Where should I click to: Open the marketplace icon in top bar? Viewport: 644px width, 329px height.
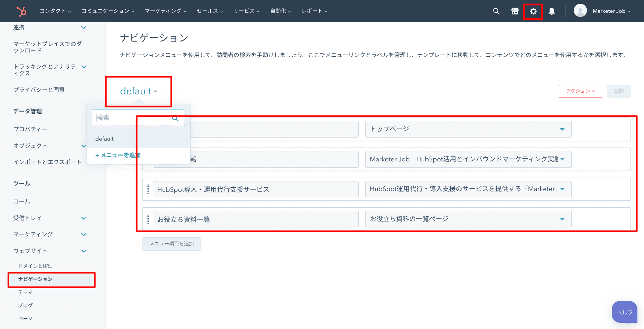click(515, 11)
